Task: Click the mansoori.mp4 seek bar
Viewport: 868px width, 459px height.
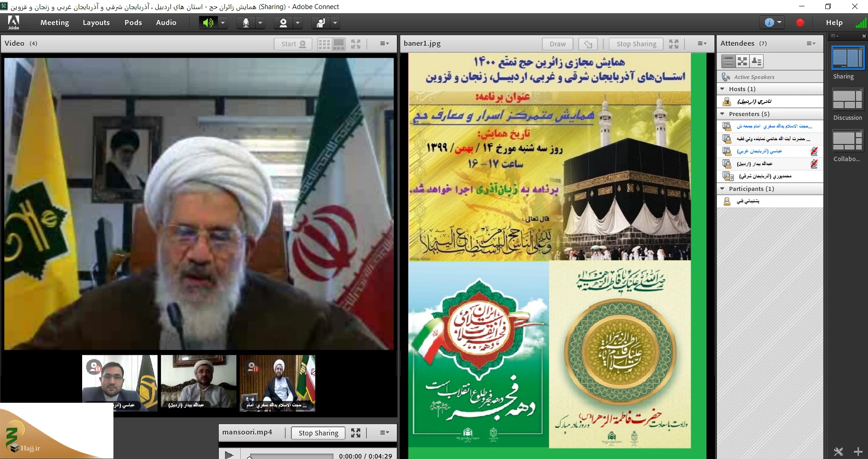Action: (291, 456)
